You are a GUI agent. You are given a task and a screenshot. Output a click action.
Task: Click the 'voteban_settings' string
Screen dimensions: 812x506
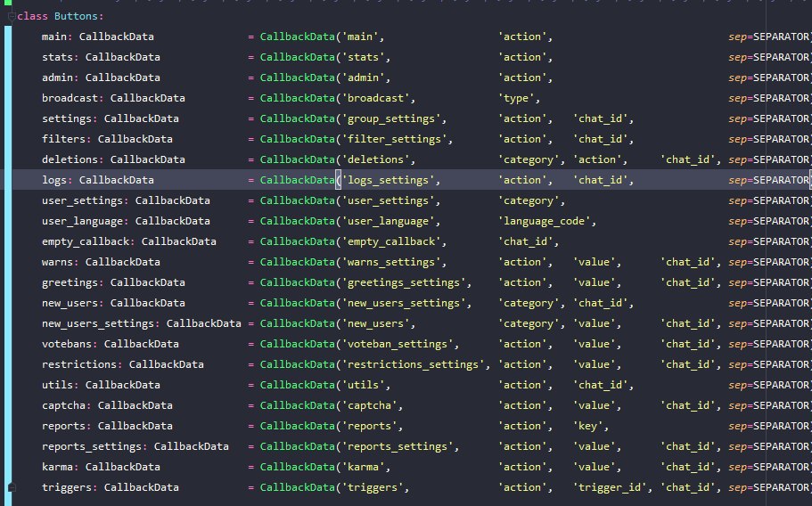click(x=398, y=344)
